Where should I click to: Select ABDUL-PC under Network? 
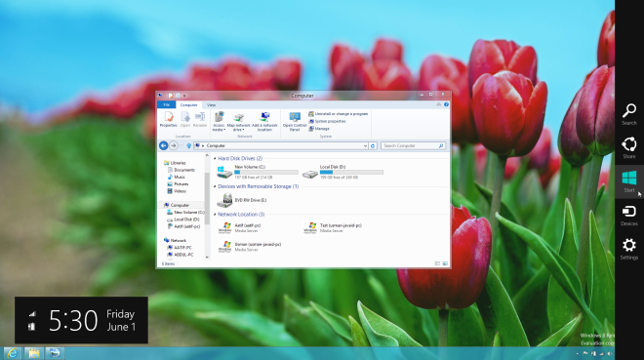coord(180,255)
